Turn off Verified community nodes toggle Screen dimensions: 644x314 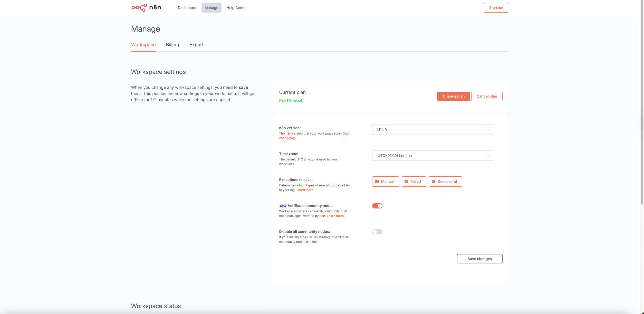(377, 206)
